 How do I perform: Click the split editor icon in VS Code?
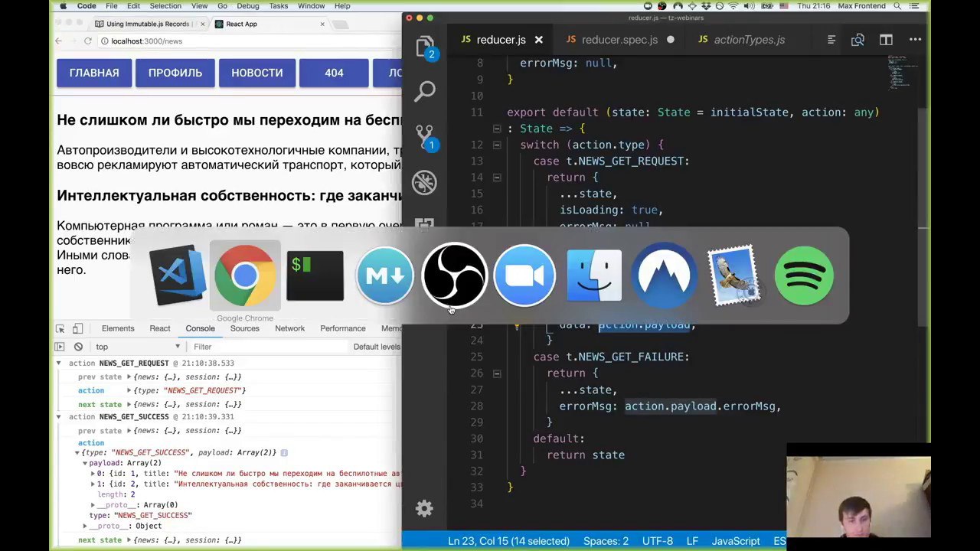click(x=886, y=40)
